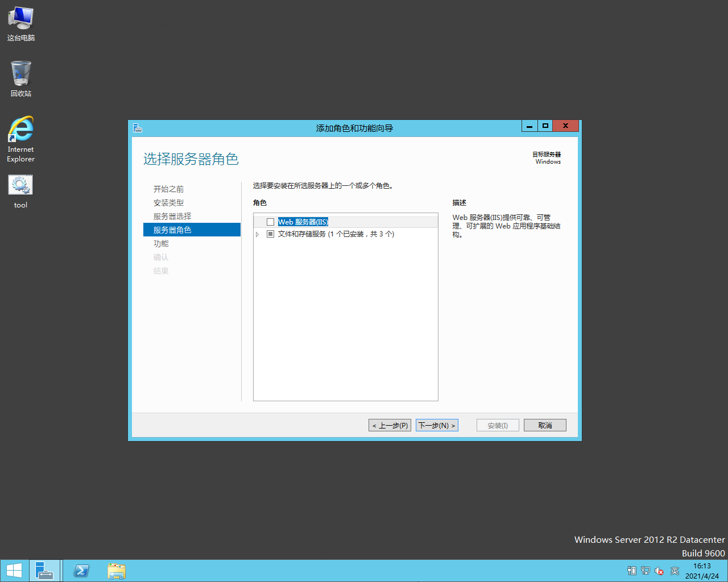The height and width of the screenshot is (582, 728).
Task: Click the muted volume tray icon
Action: (x=659, y=571)
